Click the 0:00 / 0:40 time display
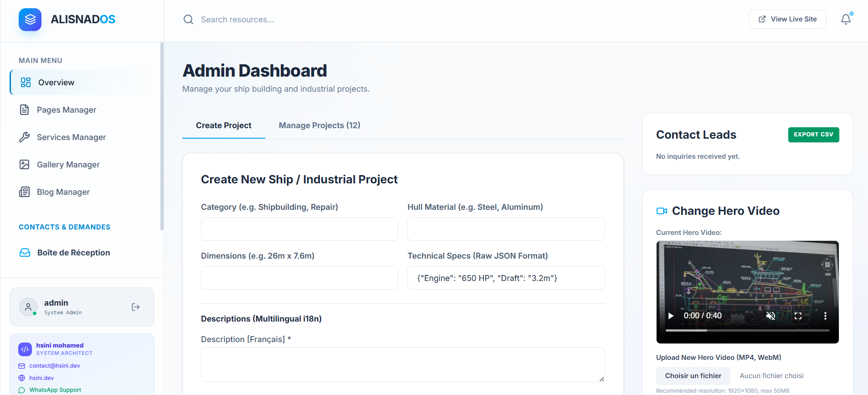Screen dimensions: 868x395 tap(702, 316)
